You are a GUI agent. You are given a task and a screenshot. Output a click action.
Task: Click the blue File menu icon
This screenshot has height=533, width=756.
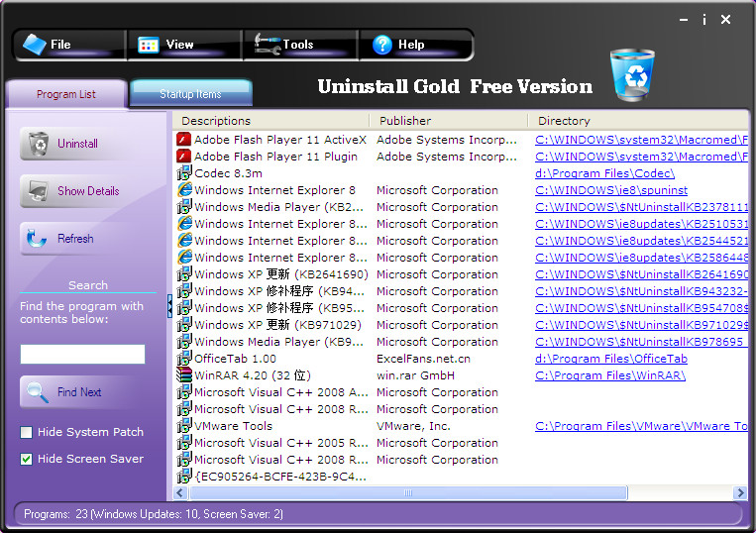35,45
